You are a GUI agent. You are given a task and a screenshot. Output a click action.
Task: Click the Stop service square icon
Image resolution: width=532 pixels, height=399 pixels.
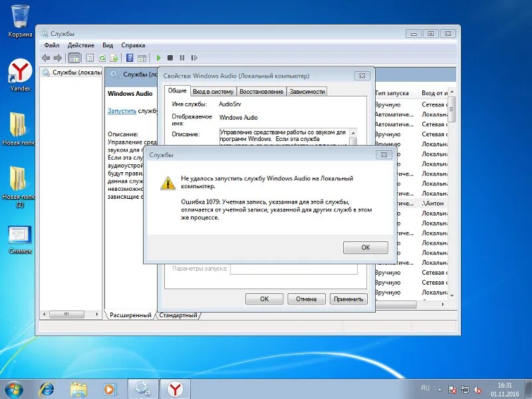[170, 58]
